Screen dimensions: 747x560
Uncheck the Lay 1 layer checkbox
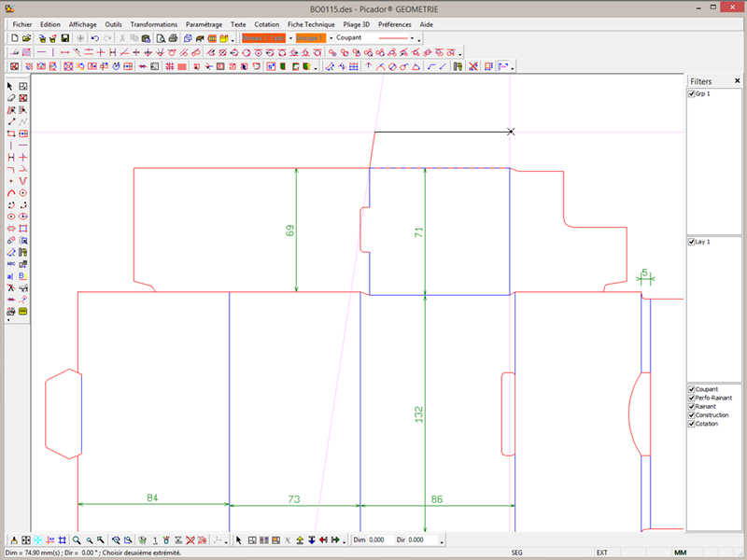(692, 242)
